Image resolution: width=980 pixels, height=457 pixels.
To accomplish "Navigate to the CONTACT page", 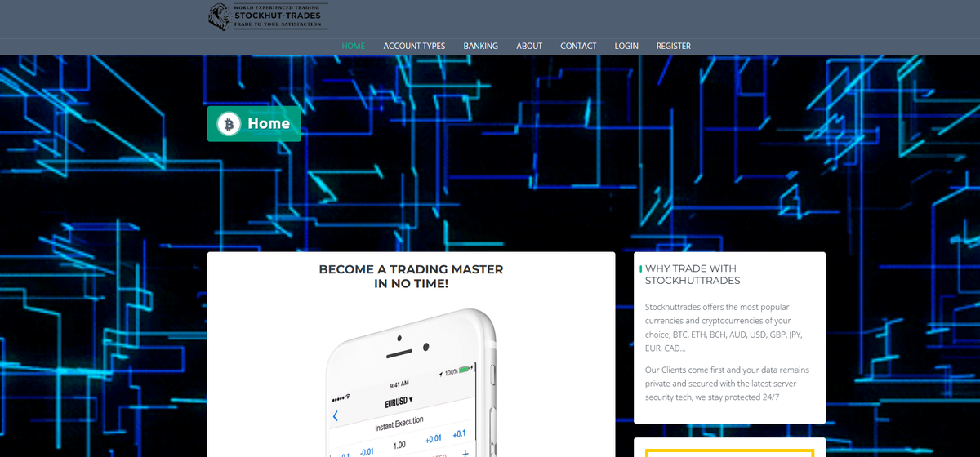I will pyautogui.click(x=578, y=46).
